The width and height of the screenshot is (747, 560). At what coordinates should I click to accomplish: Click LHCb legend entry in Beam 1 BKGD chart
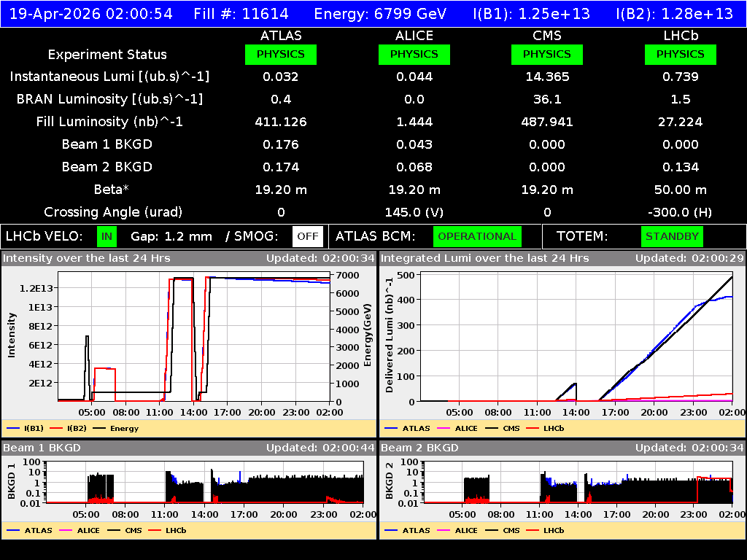[x=167, y=530]
